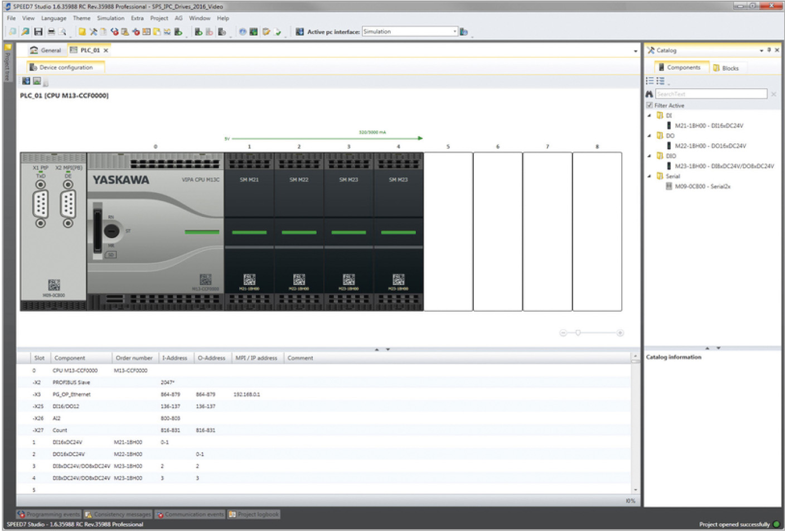Select PROFIBUS Slave row in table
The image size is (785, 532).
pos(323,383)
